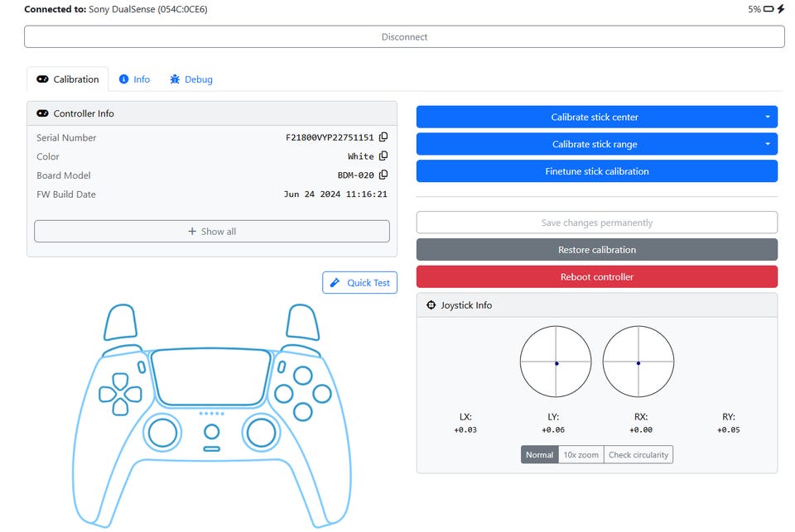Viewport: 795px width, 532px height.
Task: Switch to the Info tab
Action: (x=134, y=79)
